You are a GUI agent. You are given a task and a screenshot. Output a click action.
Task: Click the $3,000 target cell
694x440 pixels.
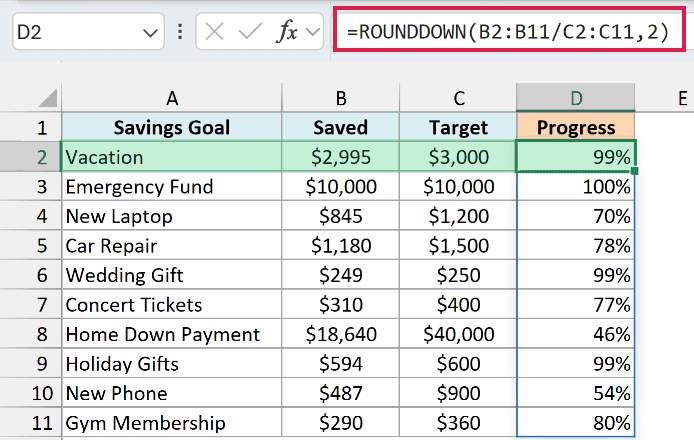[x=458, y=157]
